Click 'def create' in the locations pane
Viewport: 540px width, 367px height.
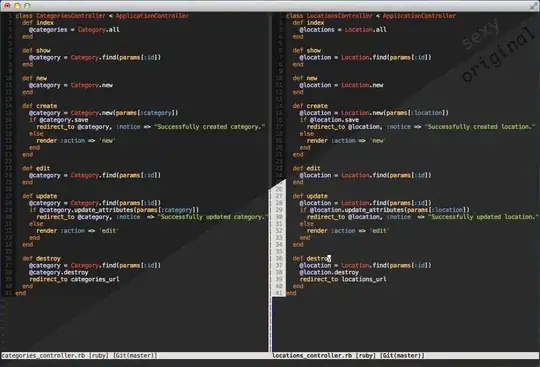tap(310, 106)
